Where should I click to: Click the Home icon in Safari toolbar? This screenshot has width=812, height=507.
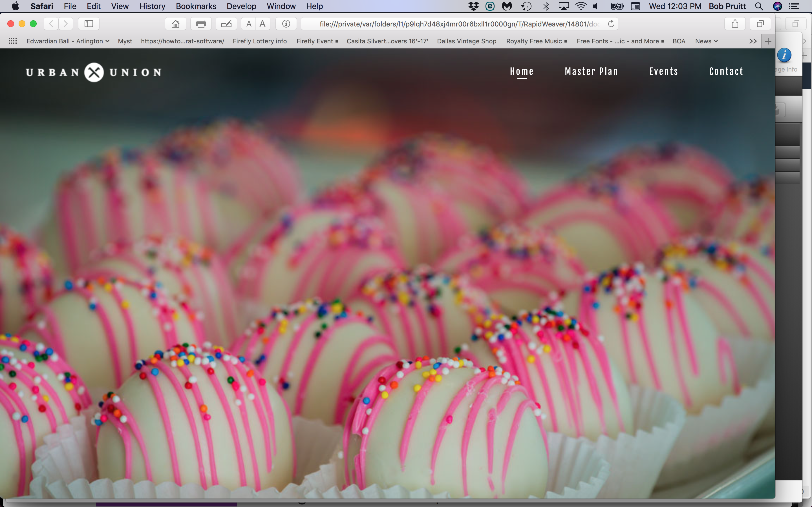coord(175,24)
